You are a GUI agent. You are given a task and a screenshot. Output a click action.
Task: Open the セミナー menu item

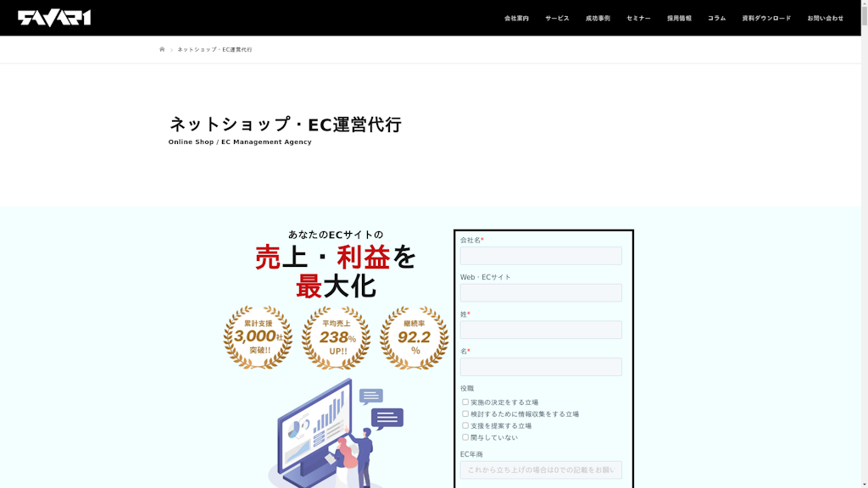click(x=638, y=18)
